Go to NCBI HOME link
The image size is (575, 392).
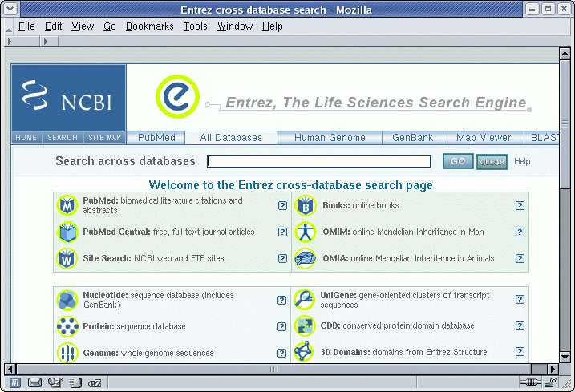tap(26, 138)
